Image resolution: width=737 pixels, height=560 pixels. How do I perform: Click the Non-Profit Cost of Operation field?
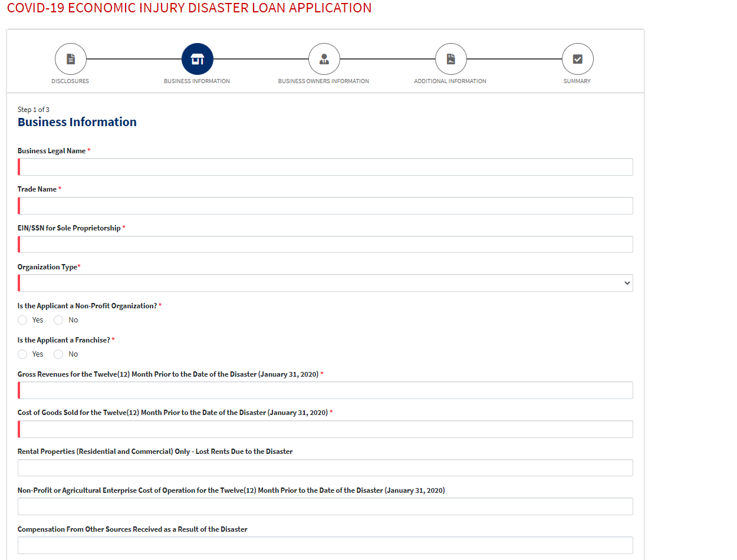click(x=325, y=506)
